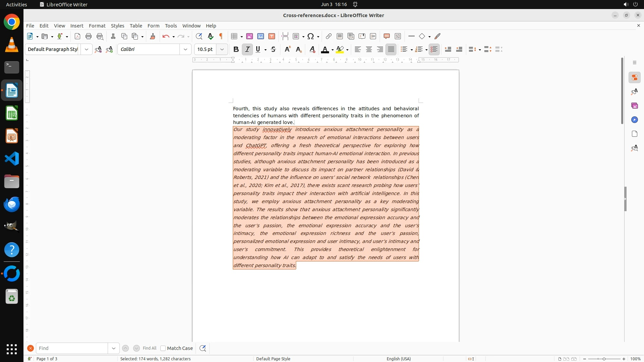This screenshot has width=644, height=362.
Task: Expand the paragraph style dropdown
Action: [x=86, y=49]
